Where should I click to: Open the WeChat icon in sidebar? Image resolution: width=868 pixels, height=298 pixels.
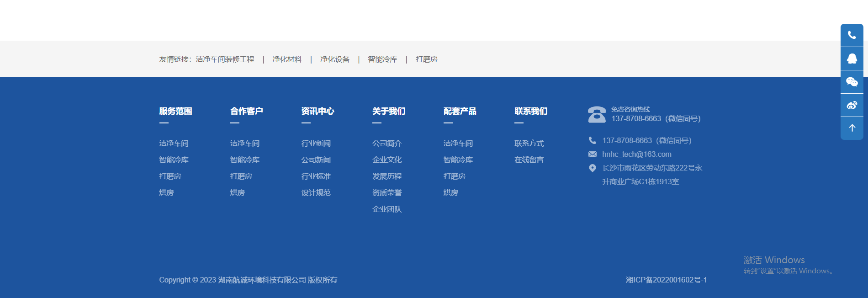tap(852, 82)
